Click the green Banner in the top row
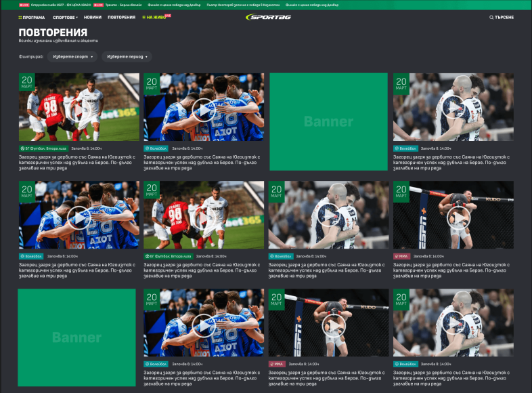This screenshot has height=393, width=532. pos(328,121)
